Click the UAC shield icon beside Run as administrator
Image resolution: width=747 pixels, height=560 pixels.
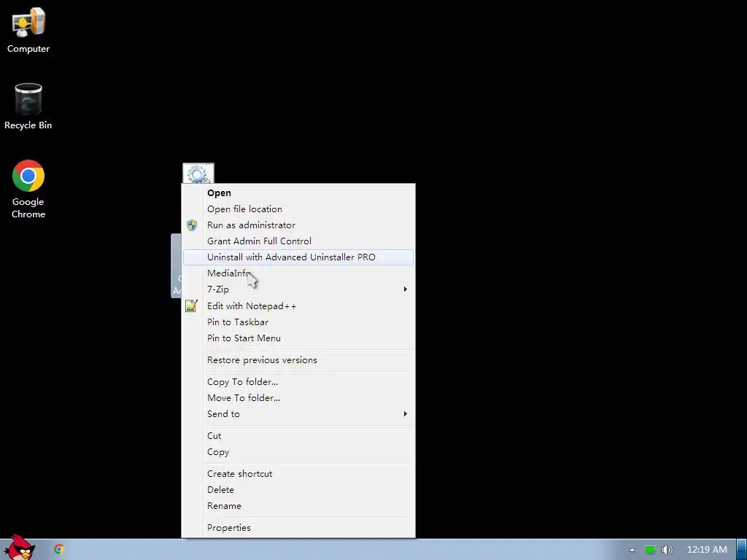point(192,225)
